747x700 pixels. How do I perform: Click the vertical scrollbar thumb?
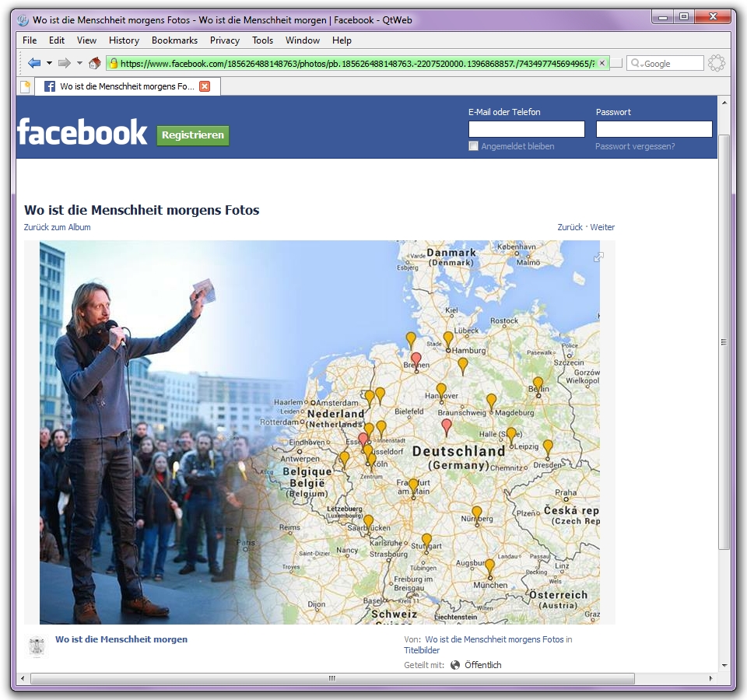click(724, 342)
